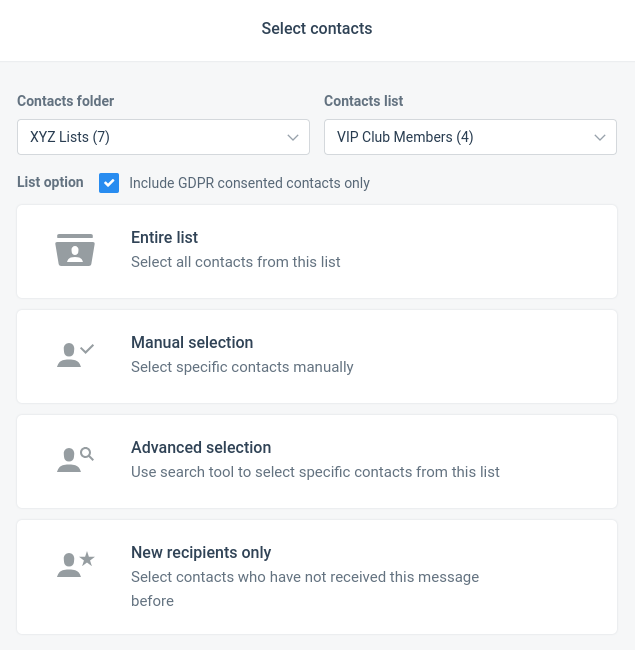635x650 pixels.
Task: Choose the Advanced selection option
Action: 317,461
